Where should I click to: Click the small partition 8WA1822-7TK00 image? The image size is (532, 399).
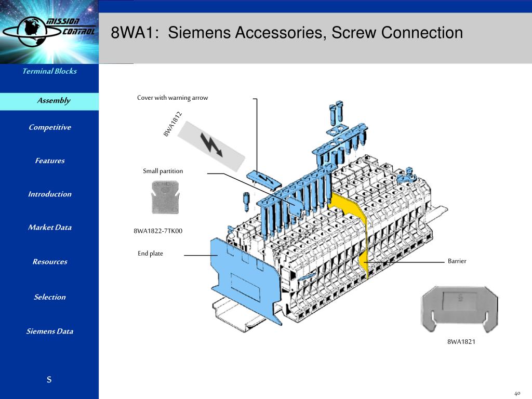point(165,197)
